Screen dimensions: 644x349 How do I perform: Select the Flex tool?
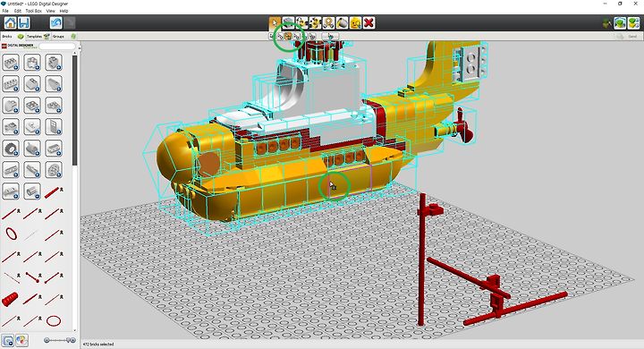[x=328, y=22]
